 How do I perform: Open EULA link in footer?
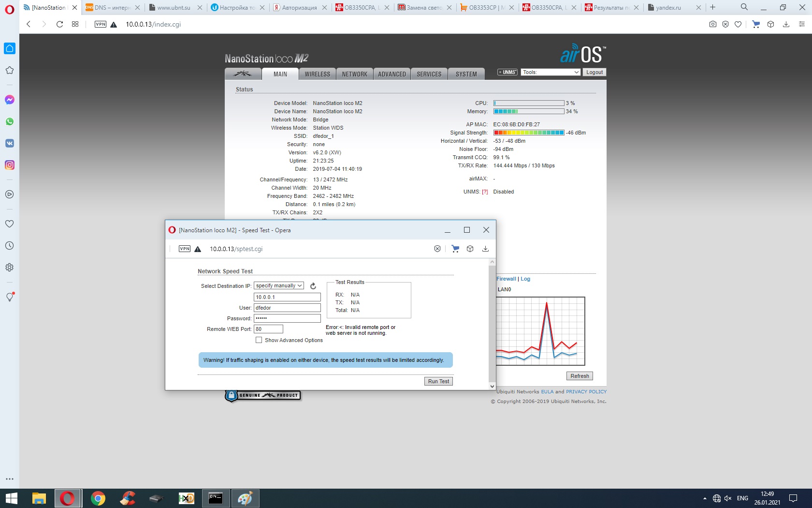tap(547, 392)
